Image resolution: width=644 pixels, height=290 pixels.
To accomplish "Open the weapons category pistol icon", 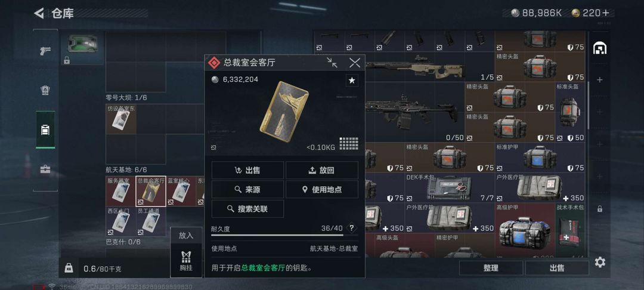I will point(45,51).
